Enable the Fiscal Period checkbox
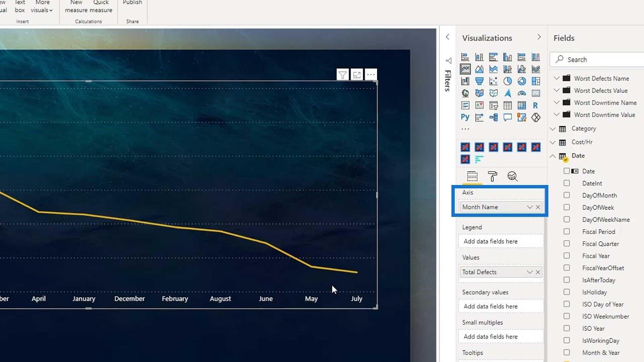This screenshot has width=644, height=362. tap(567, 231)
